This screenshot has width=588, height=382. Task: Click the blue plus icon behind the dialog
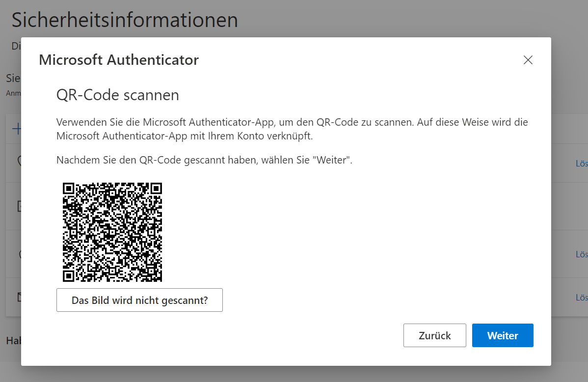click(17, 129)
